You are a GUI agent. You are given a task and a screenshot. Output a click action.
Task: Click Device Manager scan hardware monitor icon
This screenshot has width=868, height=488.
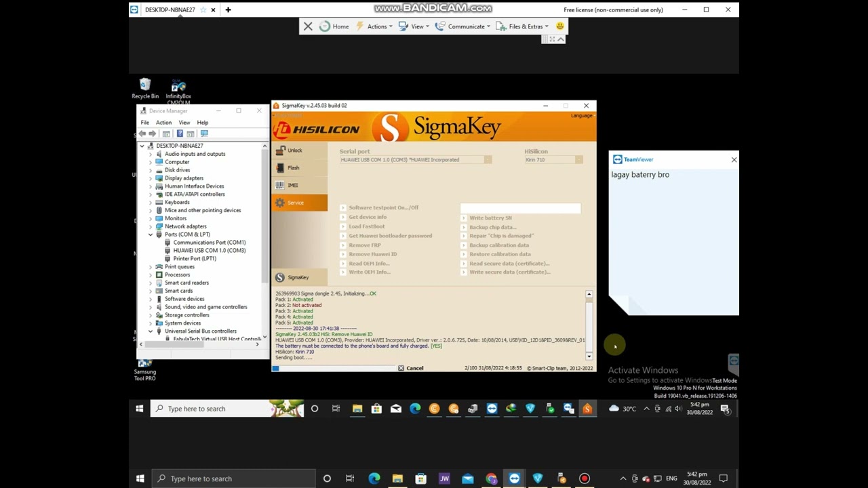pos(204,134)
